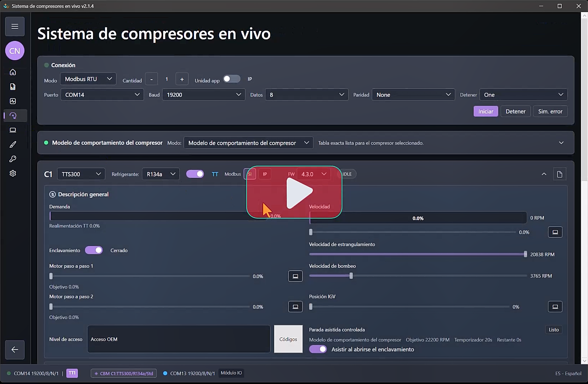Open the FW 4.3.0 version dropdown
Image resolution: width=588 pixels, height=384 pixels.
tap(314, 174)
